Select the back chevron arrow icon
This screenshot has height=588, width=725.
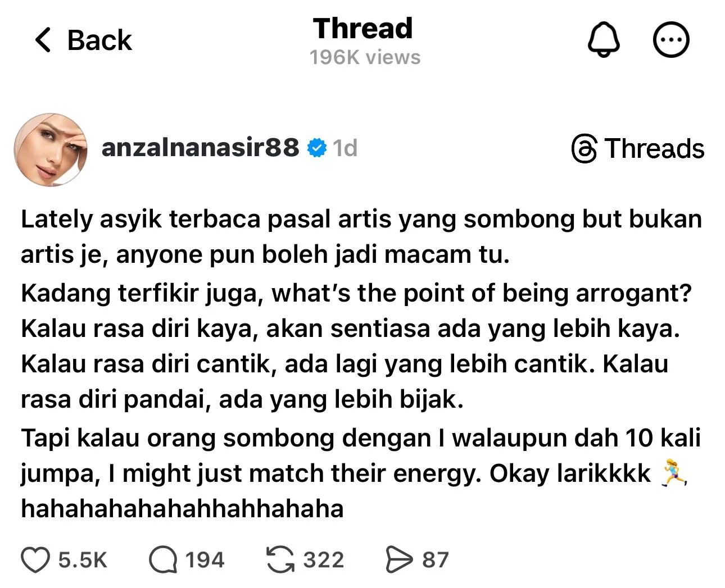click(42, 40)
